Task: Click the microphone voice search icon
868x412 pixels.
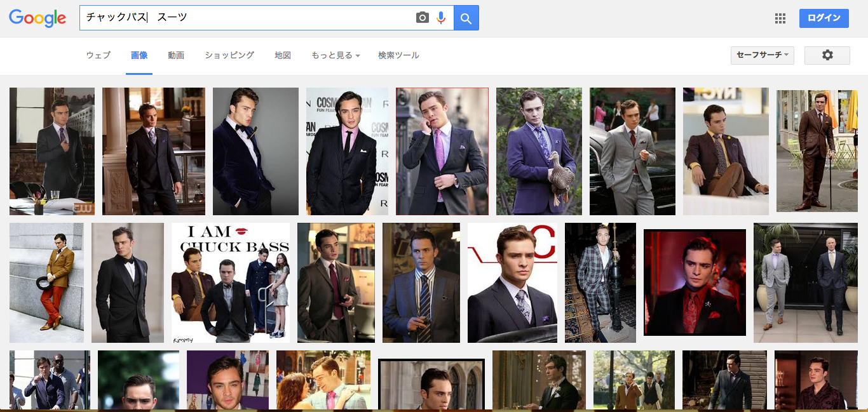Action: (441, 18)
